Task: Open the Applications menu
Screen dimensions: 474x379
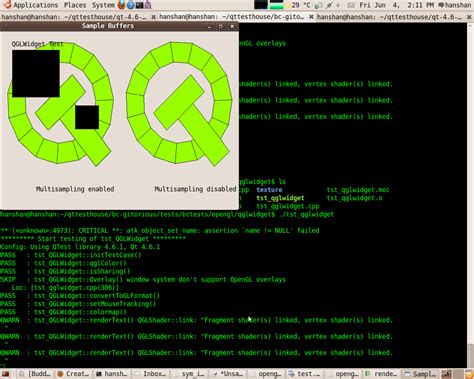Action: click(x=35, y=5)
